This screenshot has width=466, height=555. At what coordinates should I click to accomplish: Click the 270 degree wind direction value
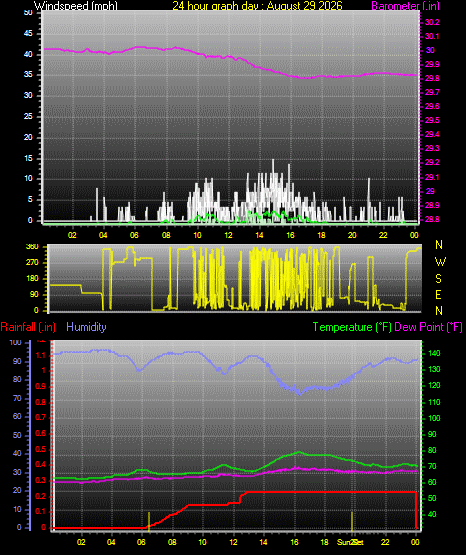click(32, 263)
